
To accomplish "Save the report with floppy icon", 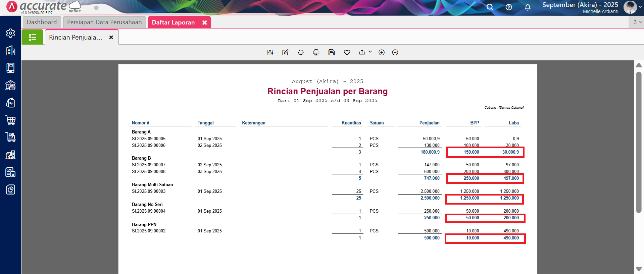I will click(332, 52).
